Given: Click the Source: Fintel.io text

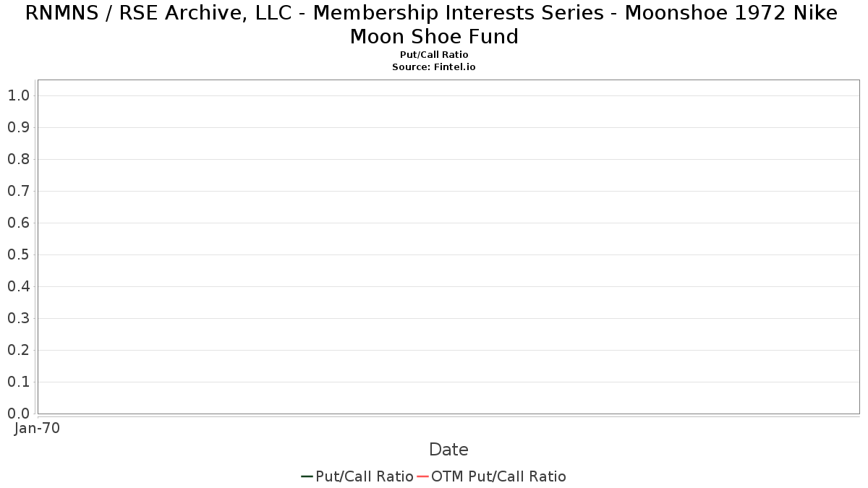Looking at the screenshot, I should 434,67.
